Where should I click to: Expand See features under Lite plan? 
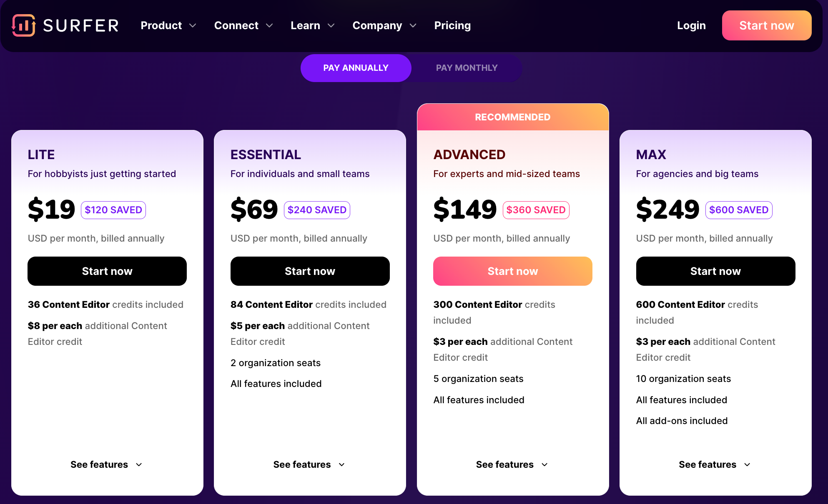coord(107,464)
